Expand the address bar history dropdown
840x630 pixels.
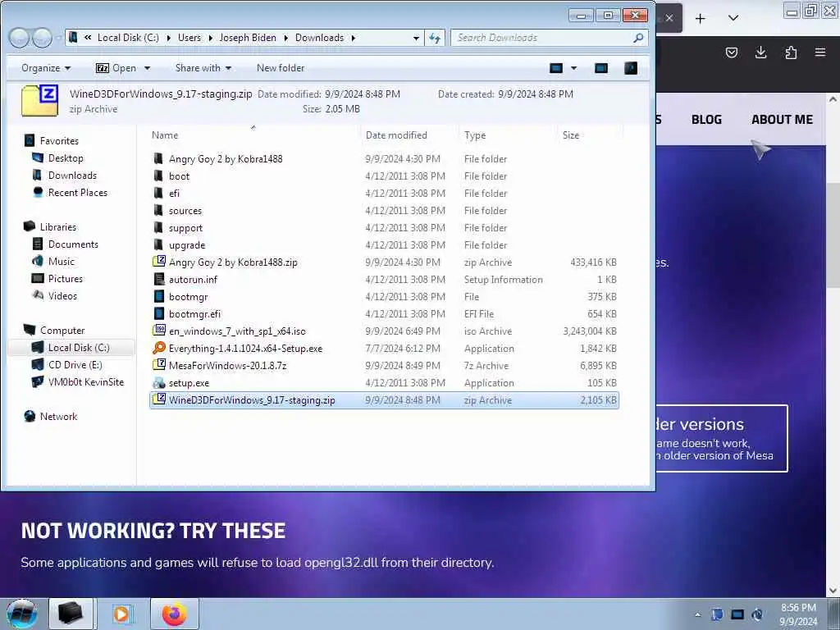pos(416,38)
